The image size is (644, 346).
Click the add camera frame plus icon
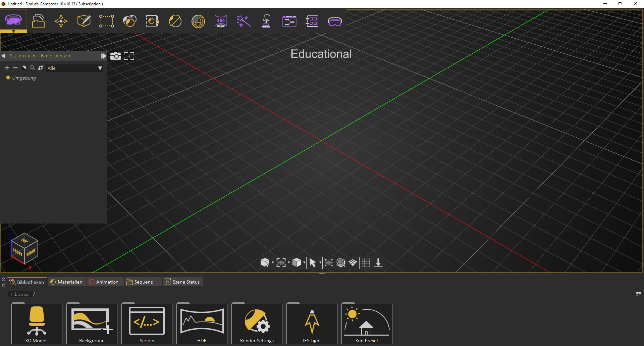click(129, 56)
